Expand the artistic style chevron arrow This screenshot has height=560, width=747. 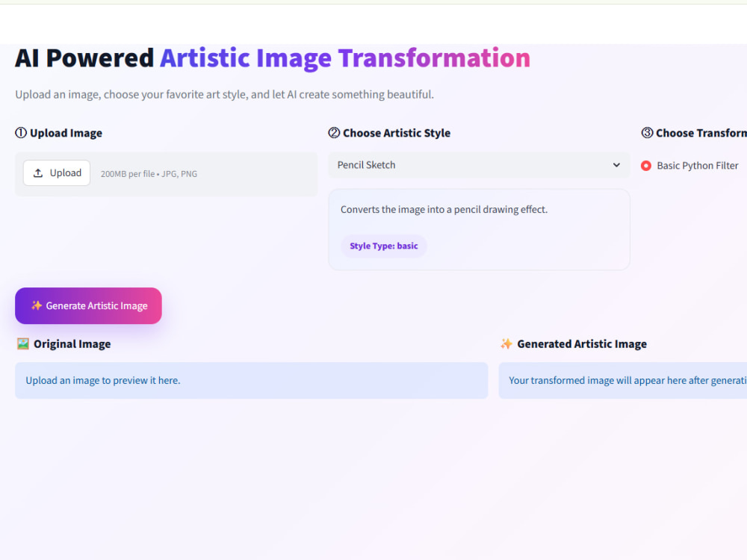pos(616,165)
